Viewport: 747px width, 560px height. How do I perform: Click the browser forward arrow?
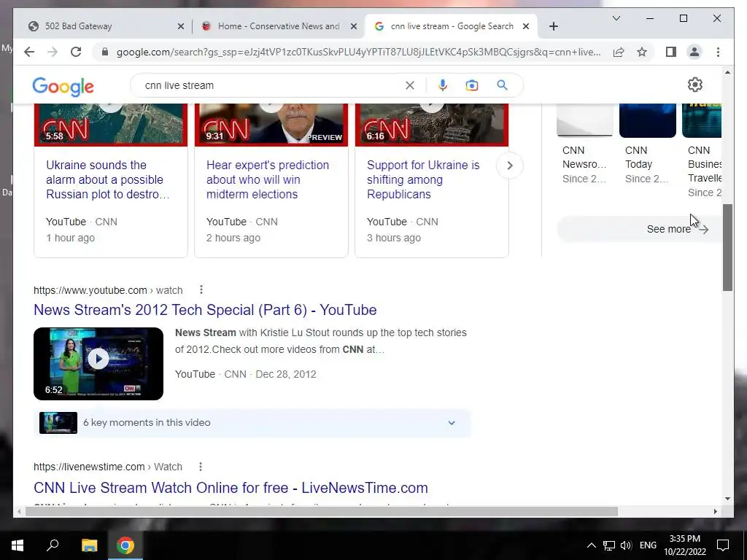tap(53, 52)
